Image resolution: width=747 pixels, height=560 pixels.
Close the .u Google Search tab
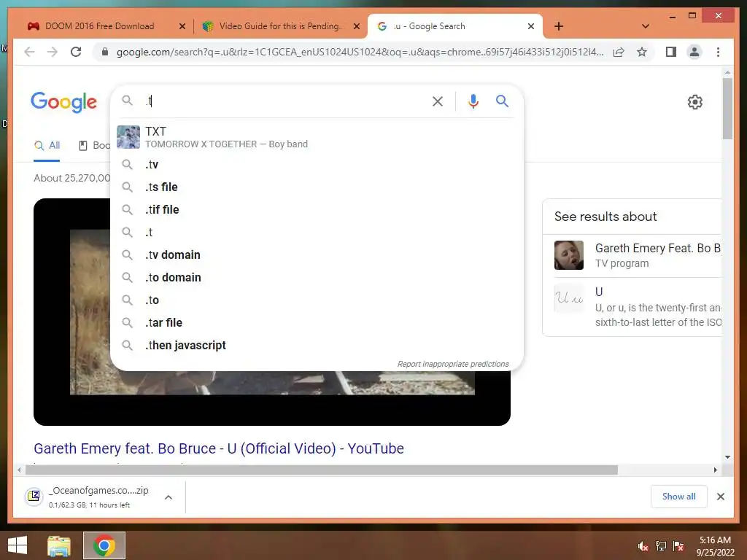coord(531,26)
